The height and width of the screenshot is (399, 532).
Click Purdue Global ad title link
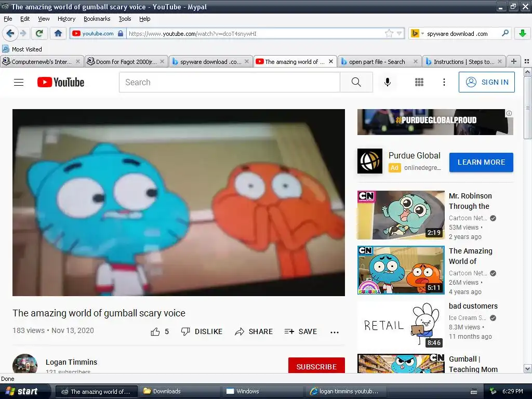[x=414, y=155]
